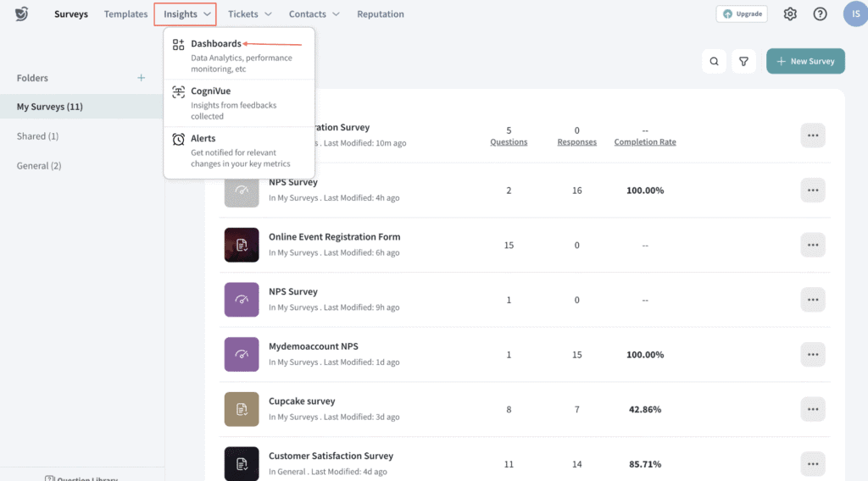This screenshot has width=868, height=481.
Task: Add a new folder with plus icon
Action: tap(142, 78)
